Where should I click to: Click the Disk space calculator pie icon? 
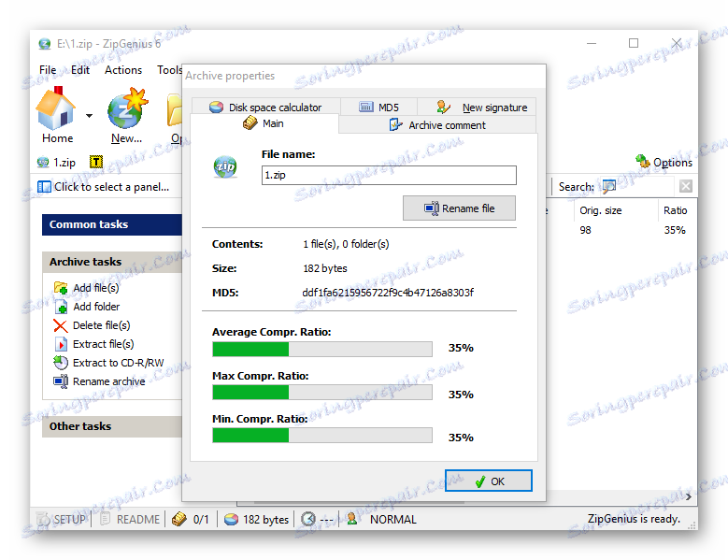pyautogui.click(x=216, y=108)
